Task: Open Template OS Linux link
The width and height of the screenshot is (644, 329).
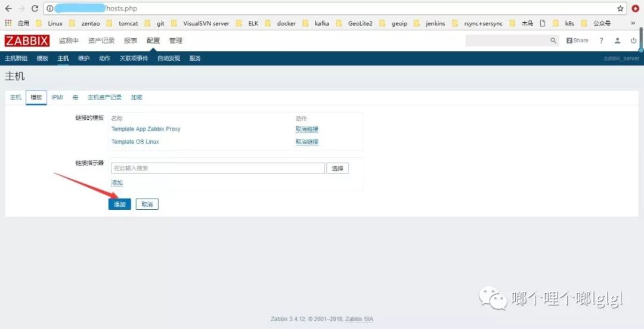Action: coord(135,142)
